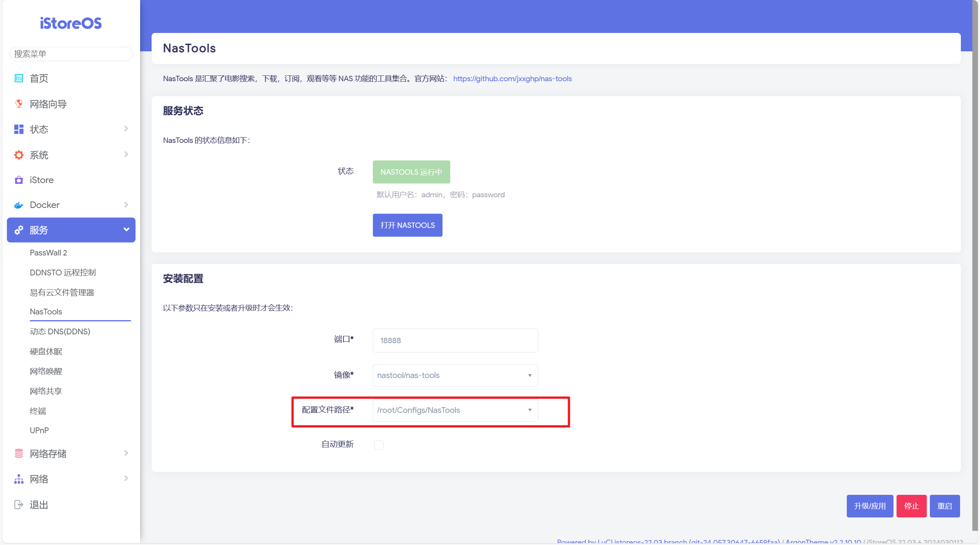
Task: Click the Network Storage database icon
Action: pyautogui.click(x=18, y=453)
